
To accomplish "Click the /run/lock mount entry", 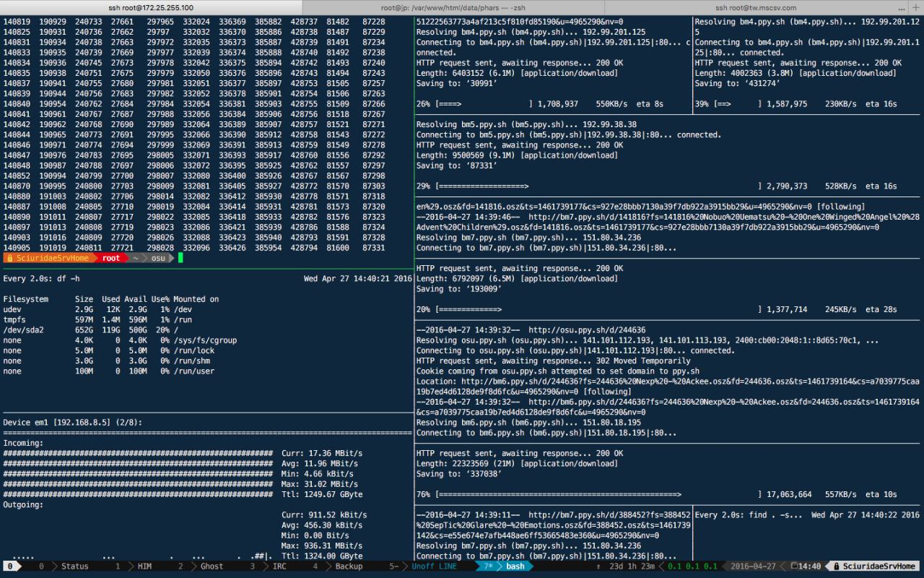I will tap(193, 350).
